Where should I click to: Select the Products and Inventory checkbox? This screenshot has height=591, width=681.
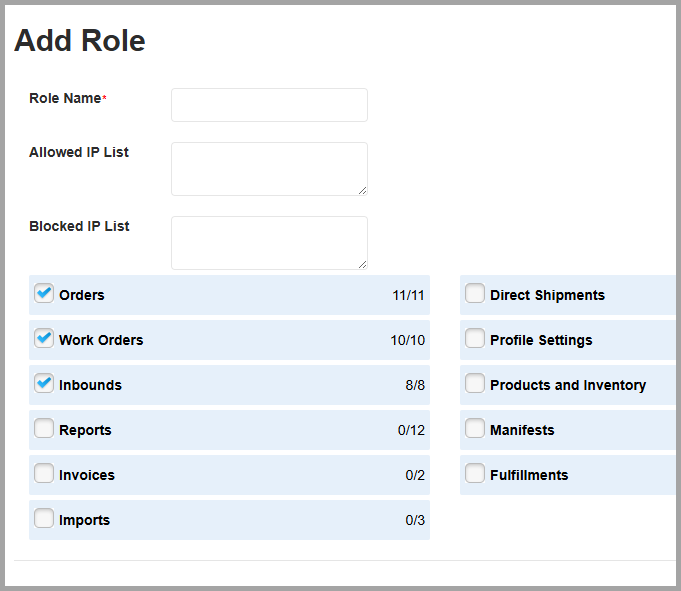pos(475,383)
